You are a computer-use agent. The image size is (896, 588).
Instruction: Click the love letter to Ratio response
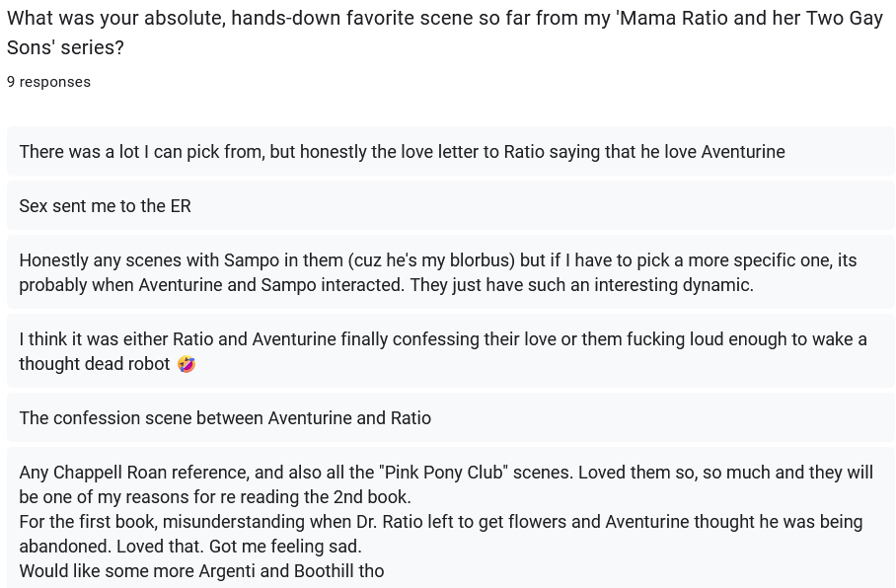pos(402,152)
